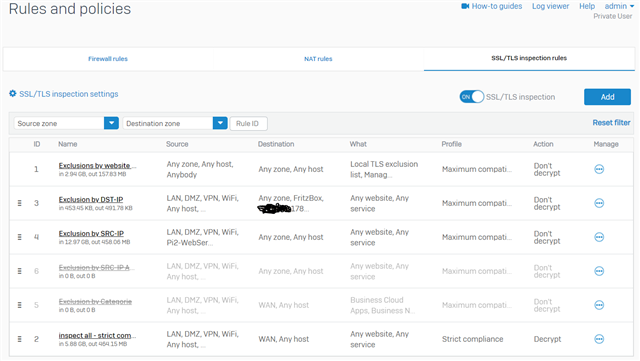Viewport: 640px width, 361px height.
Task: Click the Destination column header
Action: [276, 144]
